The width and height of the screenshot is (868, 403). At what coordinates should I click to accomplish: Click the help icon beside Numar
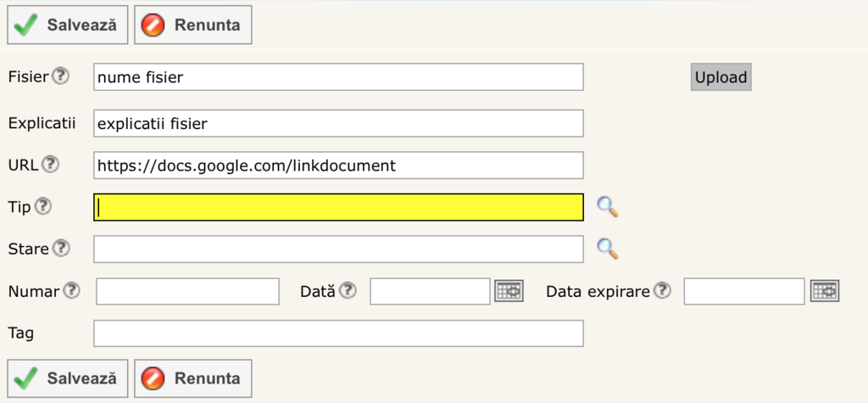point(71,291)
